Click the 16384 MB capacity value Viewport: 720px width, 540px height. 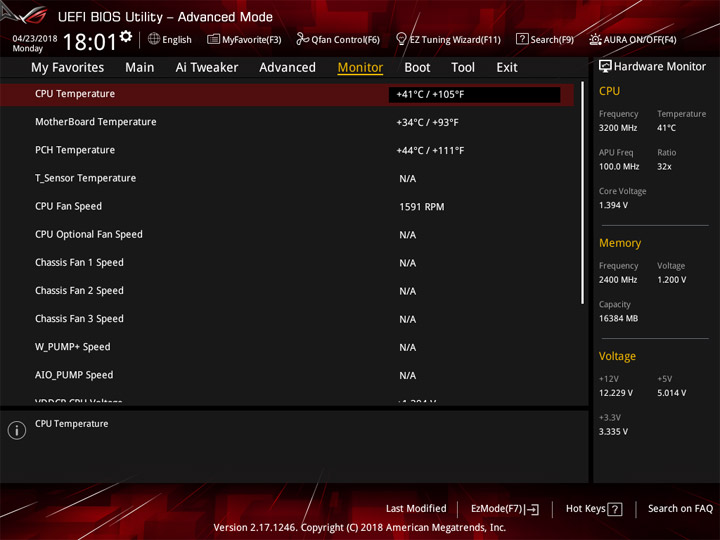tap(618, 318)
